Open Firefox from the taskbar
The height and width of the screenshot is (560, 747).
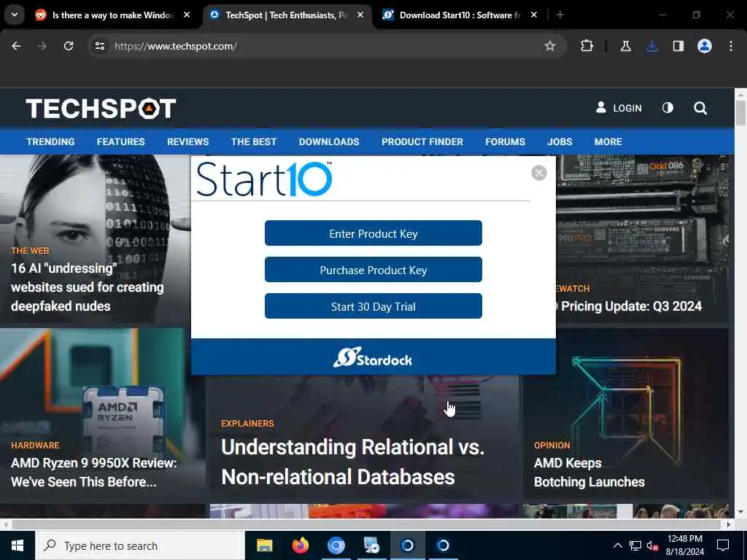pyautogui.click(x=300, y=545)
